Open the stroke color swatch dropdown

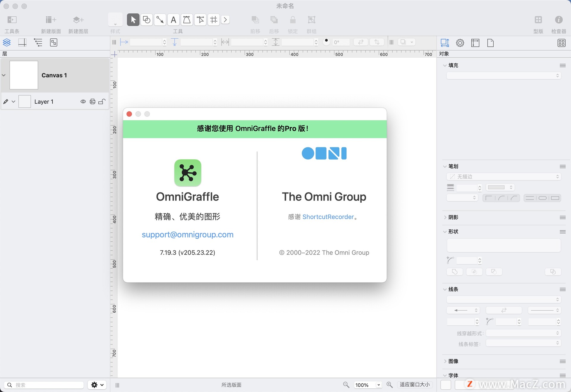[500, 187]
